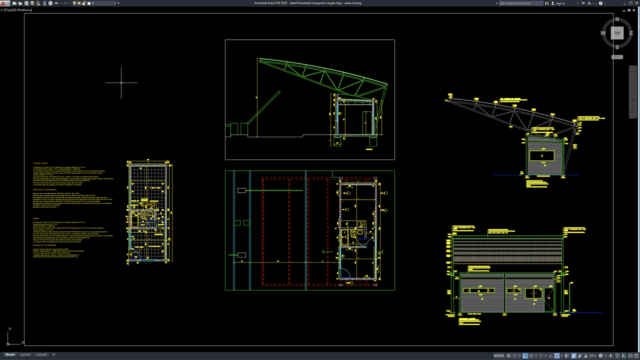Screen dimensions: 640x360
Task: Expand workspace switching dropdown arrow
Action: point(606,356)
